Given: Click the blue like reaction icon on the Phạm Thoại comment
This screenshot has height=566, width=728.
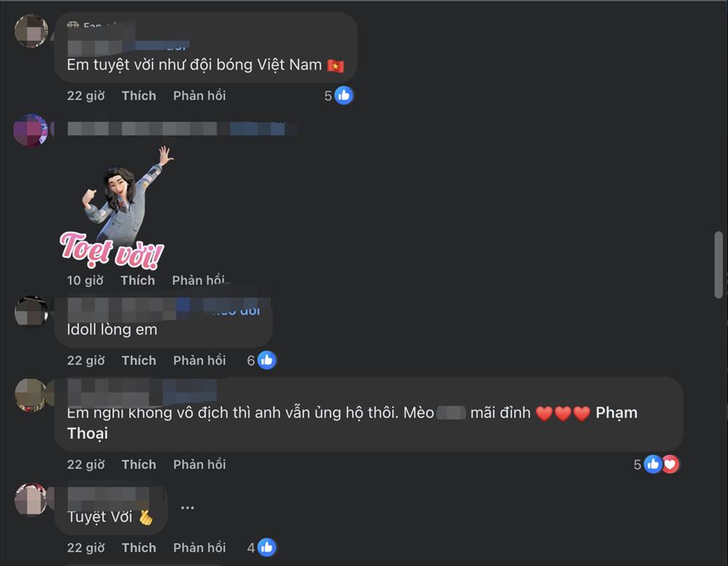Looking at the screenshot, I should coord(653,464).
